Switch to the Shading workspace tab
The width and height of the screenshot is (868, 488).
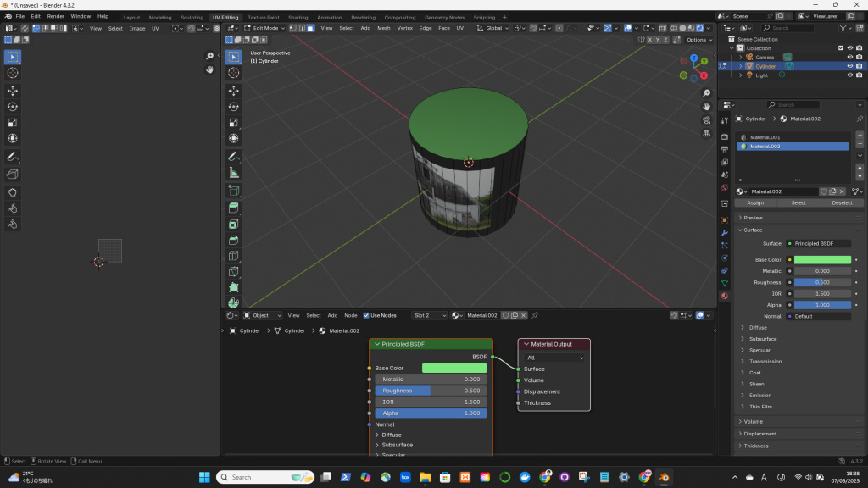pyautogui.click(x=298, y=17)
